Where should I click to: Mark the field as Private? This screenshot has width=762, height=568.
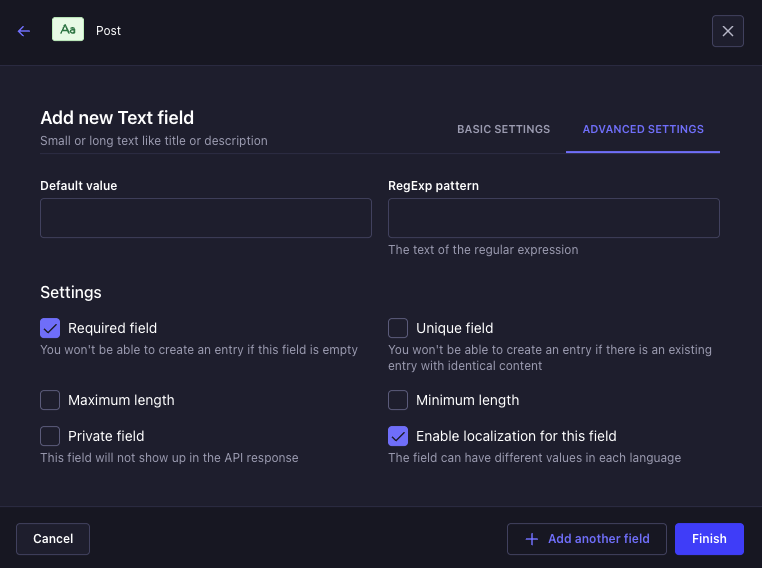pyautogui.click(x=50, y=436)
